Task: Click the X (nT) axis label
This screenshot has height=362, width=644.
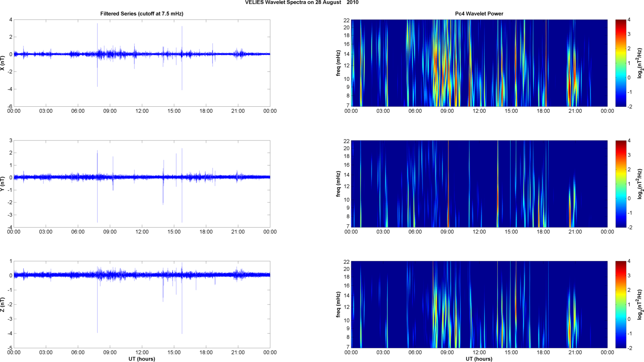Action: coord(3,63)
